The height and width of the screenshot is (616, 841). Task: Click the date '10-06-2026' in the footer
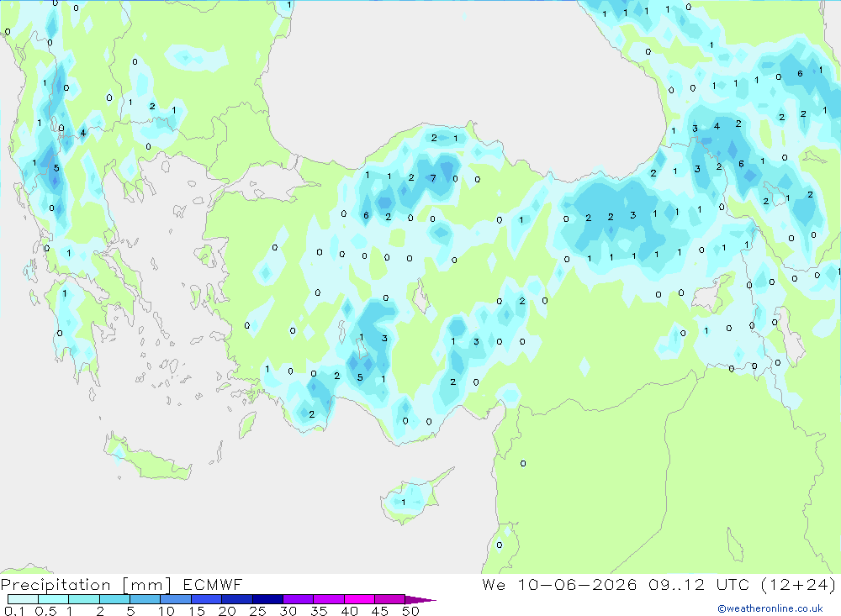(577, 584)
